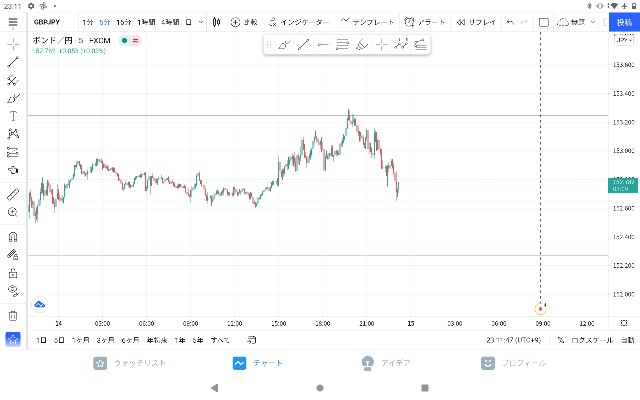Click the pink data mode indicator
Screen dimensions: 640x400
(135, 40)
